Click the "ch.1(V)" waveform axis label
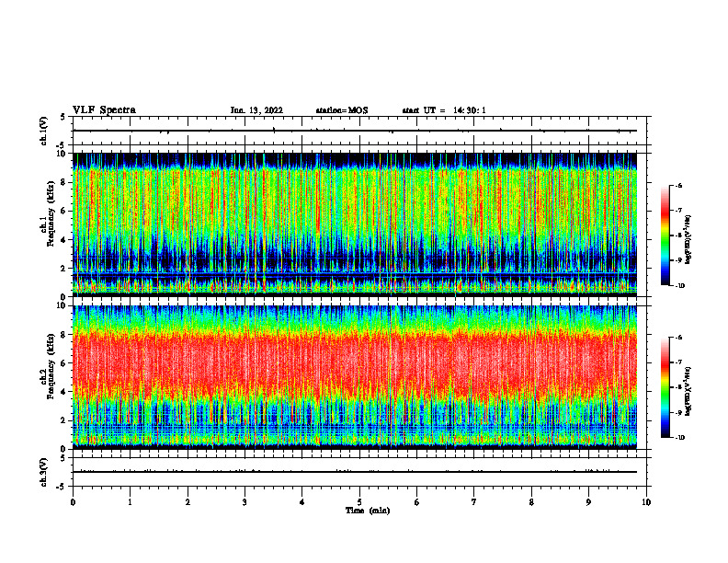The height and width of the screenshot is (563, 728). [44, 131]
